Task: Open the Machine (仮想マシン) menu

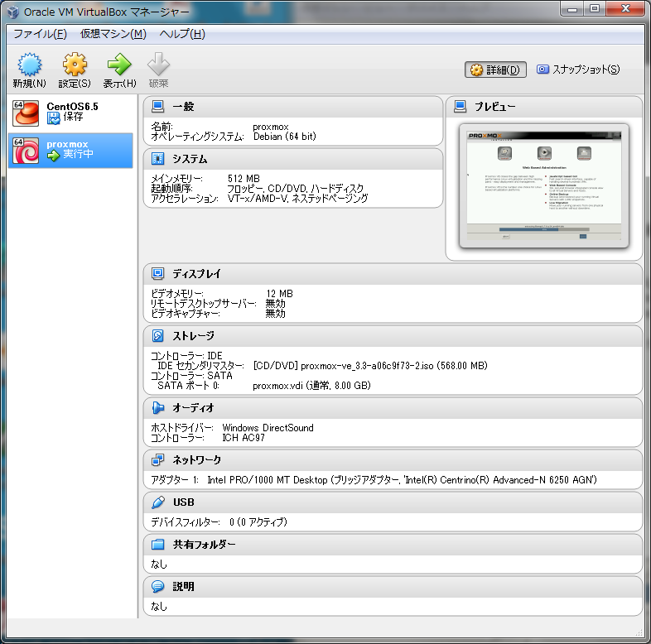Action: (113, 34)
